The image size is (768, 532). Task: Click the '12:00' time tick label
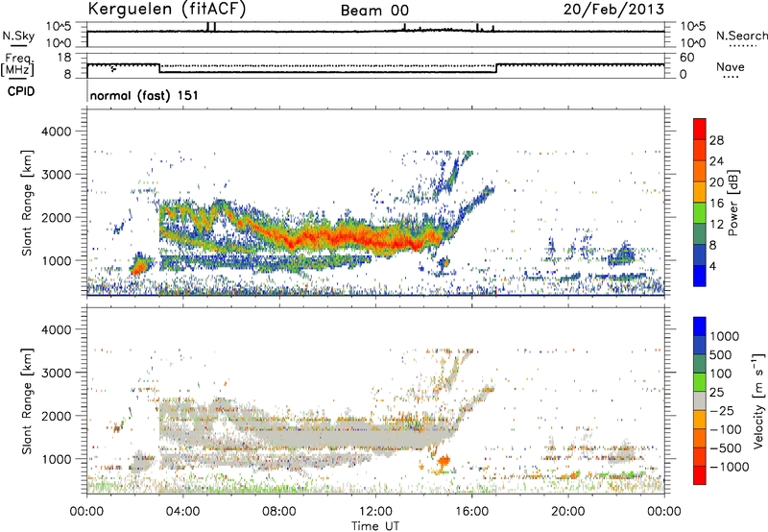click(375, 512)
